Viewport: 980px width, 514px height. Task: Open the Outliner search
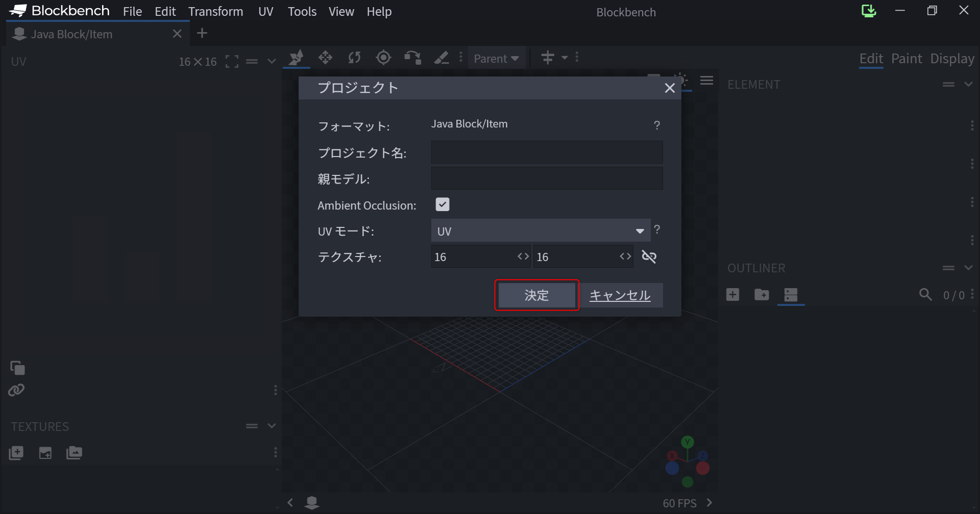click(x=926, y=295)
